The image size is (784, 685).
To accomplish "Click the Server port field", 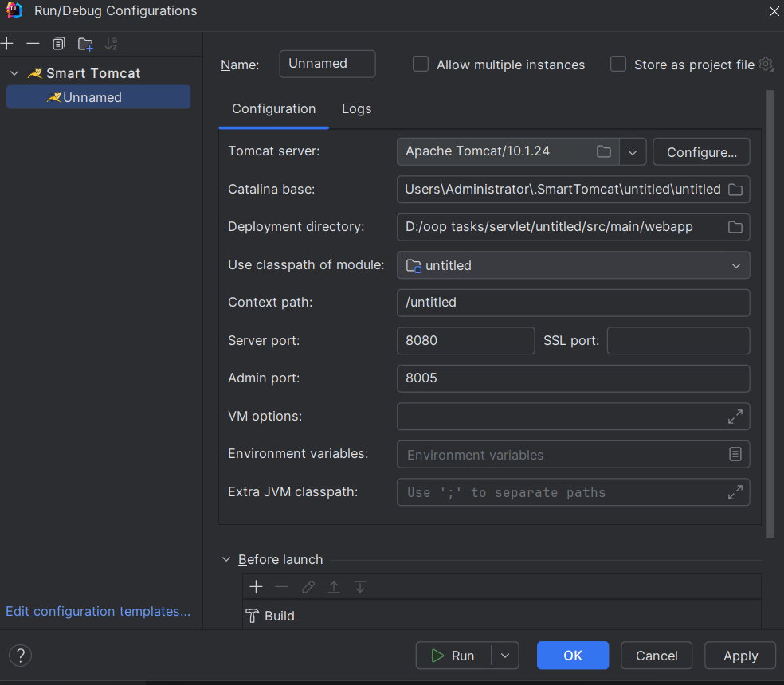I will [x=465, y=340].
